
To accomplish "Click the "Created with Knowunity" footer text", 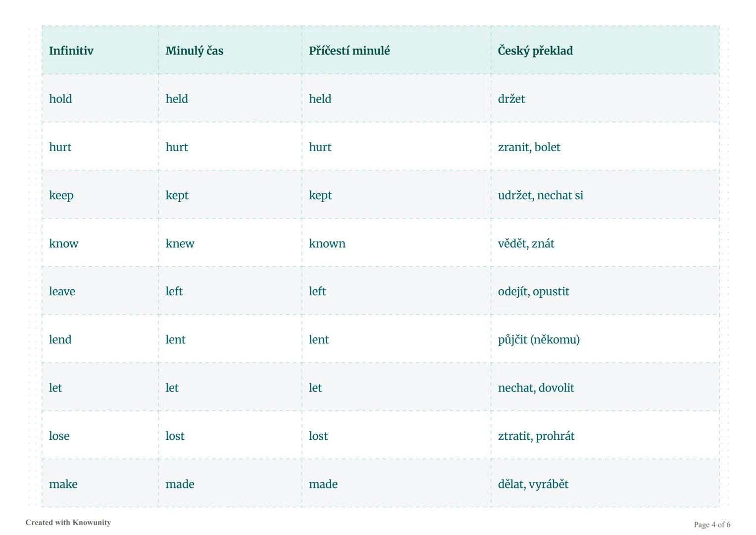I will (x=68, y=522).
